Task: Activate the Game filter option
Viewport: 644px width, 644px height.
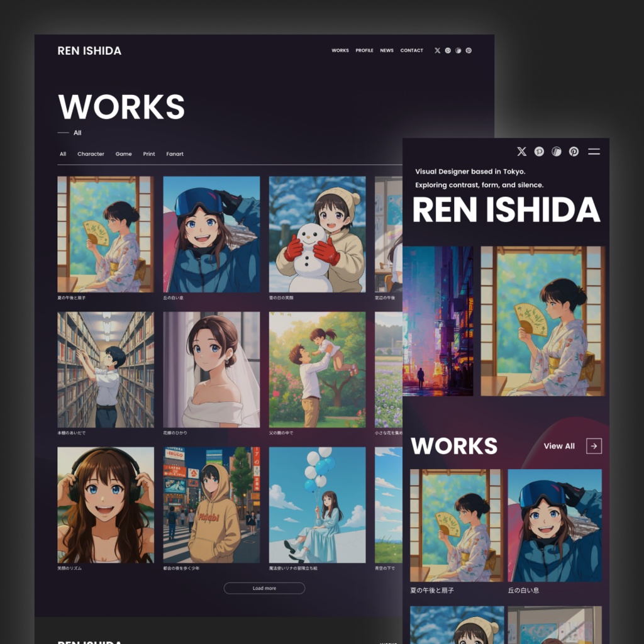Action: (x=124, y=154)
